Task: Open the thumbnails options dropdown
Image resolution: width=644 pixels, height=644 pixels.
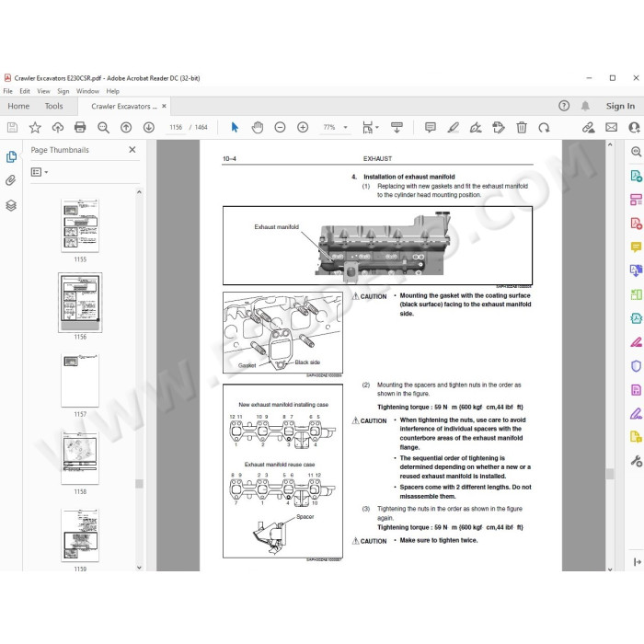Action: click(40, 172)
